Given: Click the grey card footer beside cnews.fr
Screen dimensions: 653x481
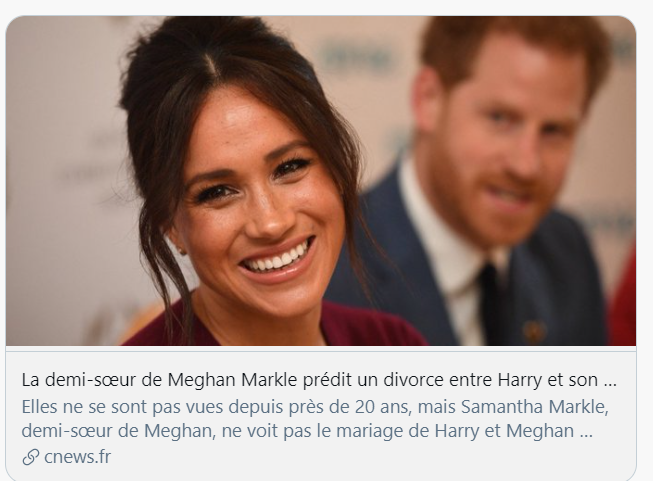Looking at the screenshot, I should (373, 457).
